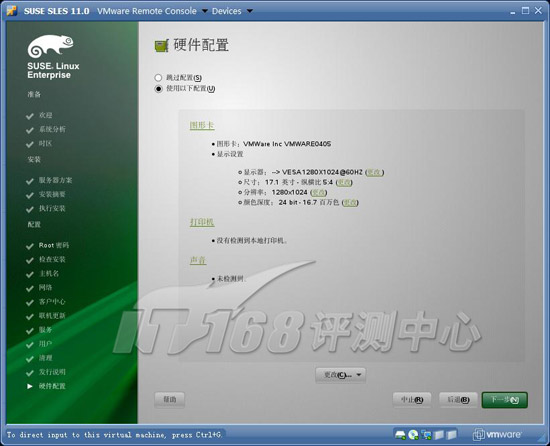Click the 用户 step in sidebar

click(x=45, y=344)
